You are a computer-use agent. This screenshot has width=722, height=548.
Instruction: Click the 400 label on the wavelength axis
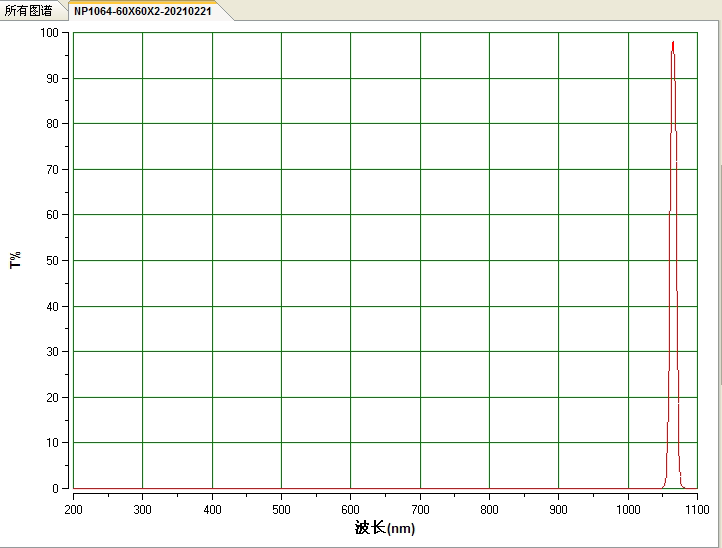coord(212,509)
